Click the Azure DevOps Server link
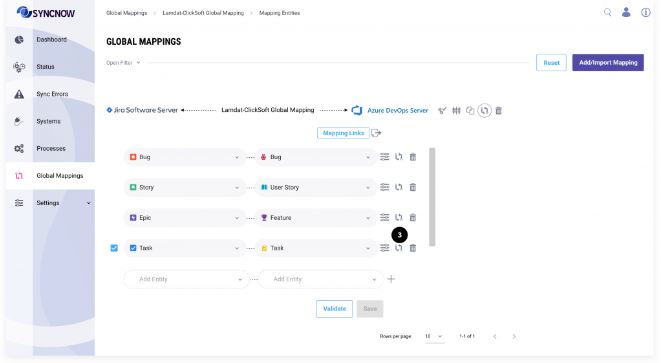This screenshot has width=661, height=363. (398, 110)
